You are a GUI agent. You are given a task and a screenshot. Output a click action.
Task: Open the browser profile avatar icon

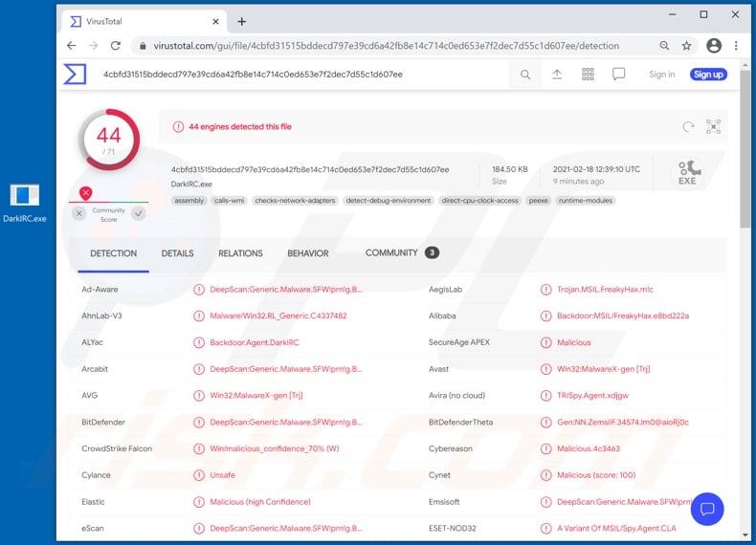pyautogui.click(x=714, y=46)
